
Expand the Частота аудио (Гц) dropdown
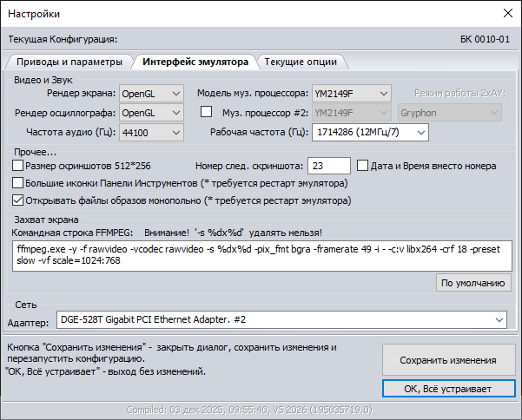tap(151, 132)
